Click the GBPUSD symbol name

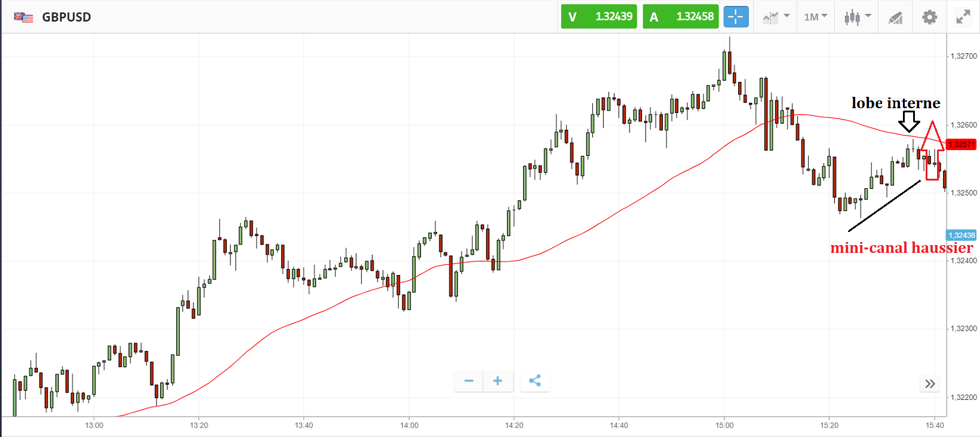[66, 17]
